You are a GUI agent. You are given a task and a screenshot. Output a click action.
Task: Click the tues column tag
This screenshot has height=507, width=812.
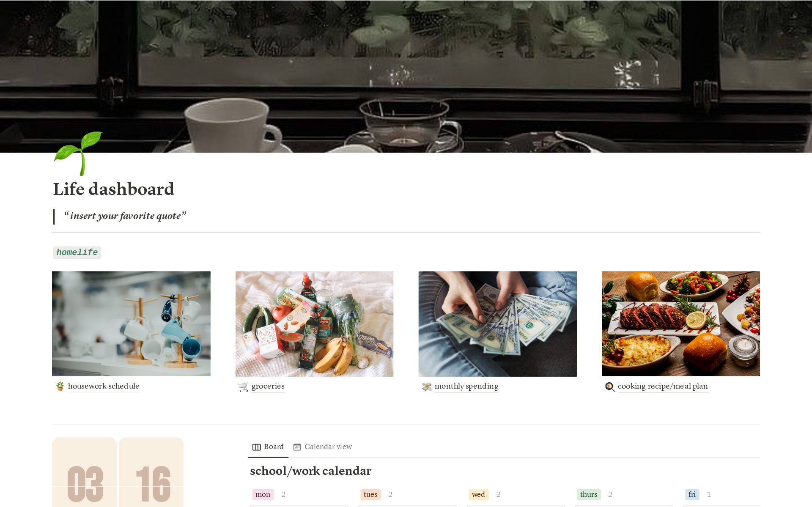point(370,494)
